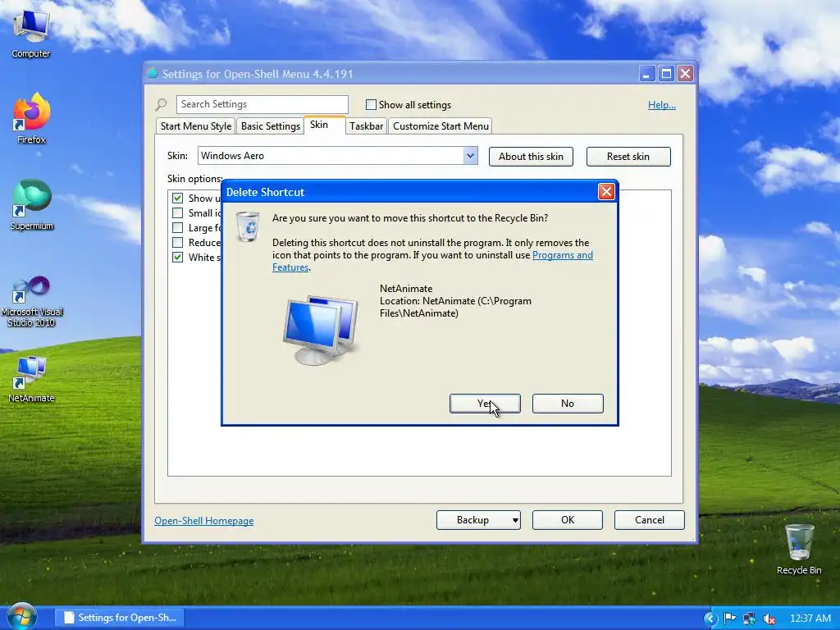Decline deletion with the No button
The height and width of the screenshot is (630, 840).
568,404
